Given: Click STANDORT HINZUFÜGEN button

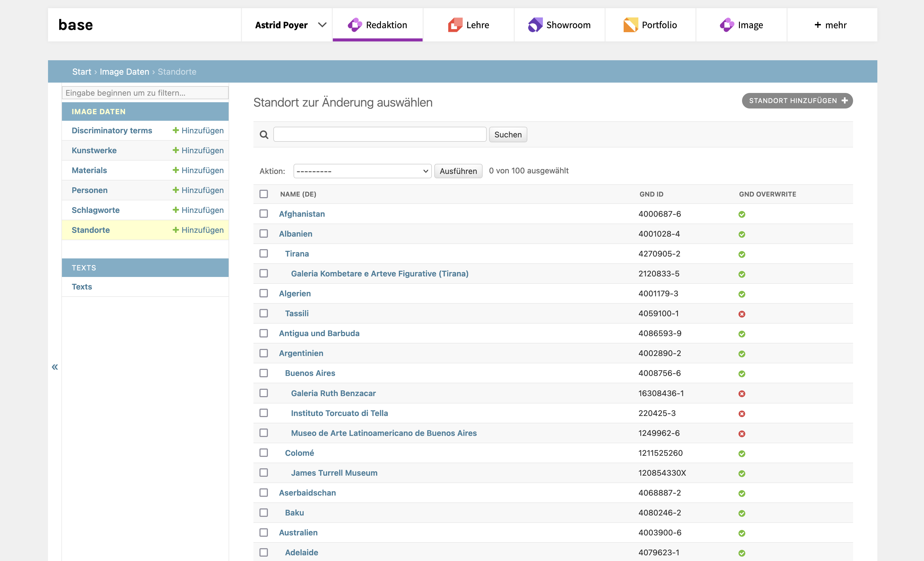Looking at the screenshot, I should coord(797,100).
